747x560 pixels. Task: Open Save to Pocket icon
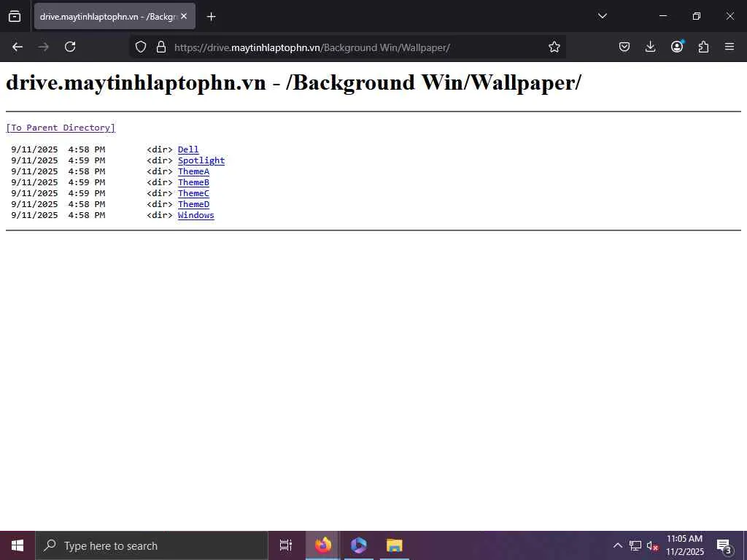click(624, 47)
